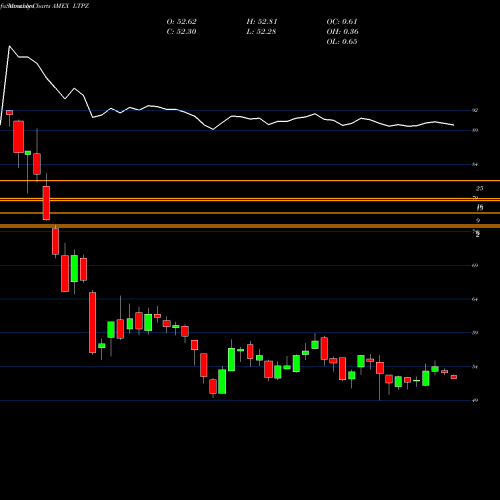The image size is (500, 500).
Task: Click the low price 'L: 52.28'
Action: (x=262, y=32)
